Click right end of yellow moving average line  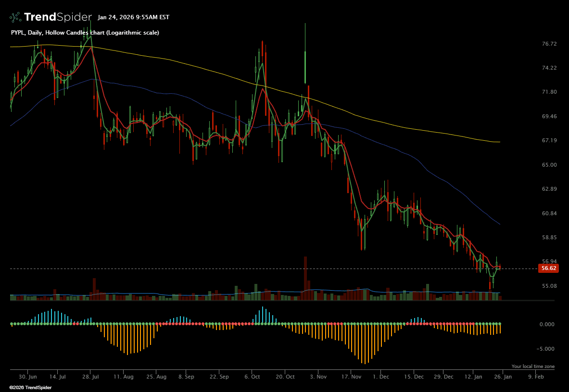coord(499,142)
